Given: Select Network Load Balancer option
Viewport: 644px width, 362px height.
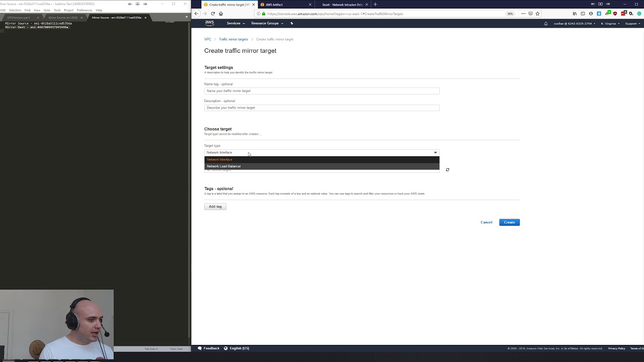Looking at the screenshot, I should pyautogui.click(x=322, y=166).
